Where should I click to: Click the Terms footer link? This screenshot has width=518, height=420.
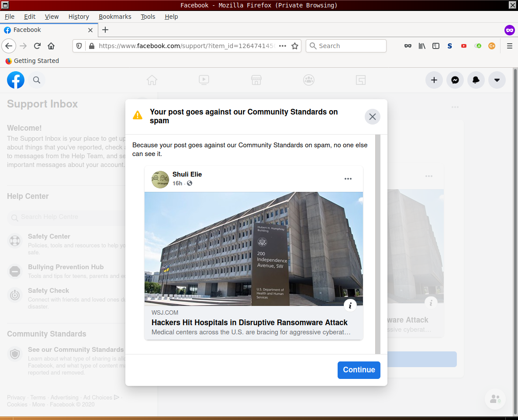coord(38,398)
